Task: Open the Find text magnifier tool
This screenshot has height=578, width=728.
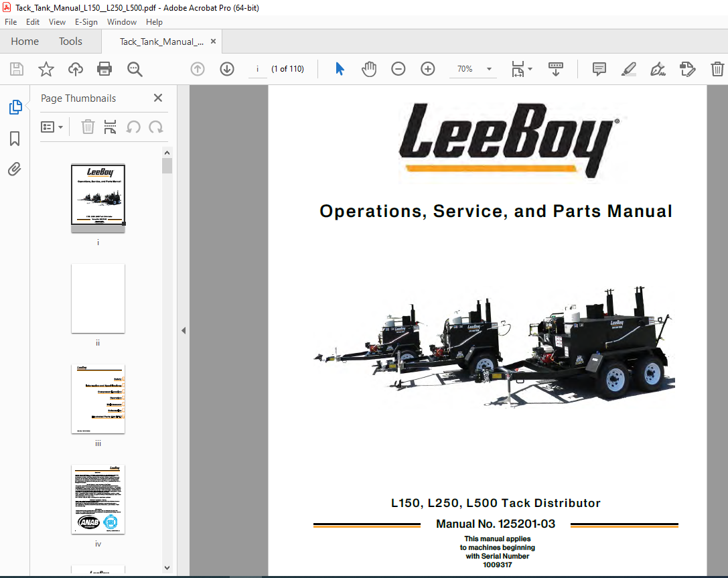Action: (x=135, y=69)
